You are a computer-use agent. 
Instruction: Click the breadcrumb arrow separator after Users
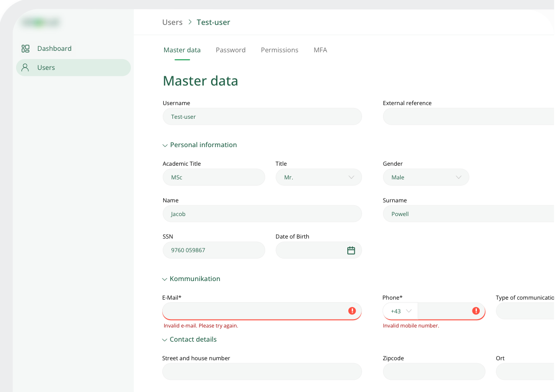click(190, 22)
